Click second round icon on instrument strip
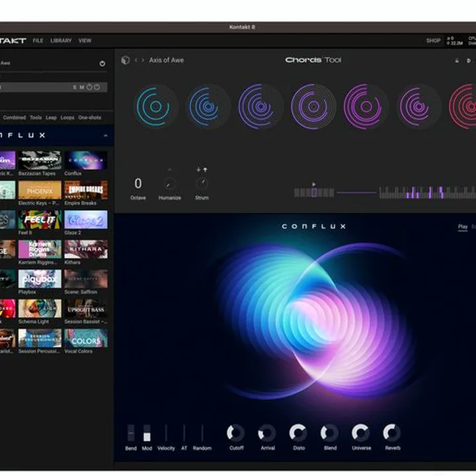The height and width of the screenshot is (476, 476). [97, 87]
